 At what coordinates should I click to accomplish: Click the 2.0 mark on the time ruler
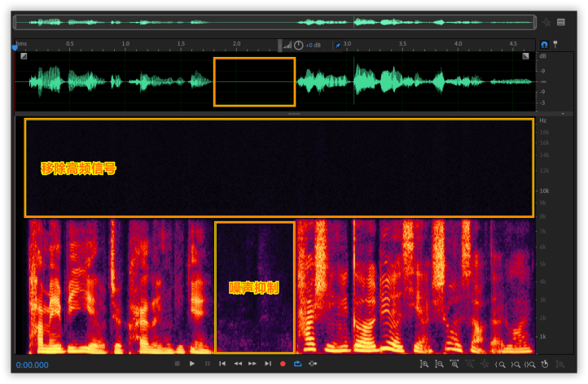(236, 43)
